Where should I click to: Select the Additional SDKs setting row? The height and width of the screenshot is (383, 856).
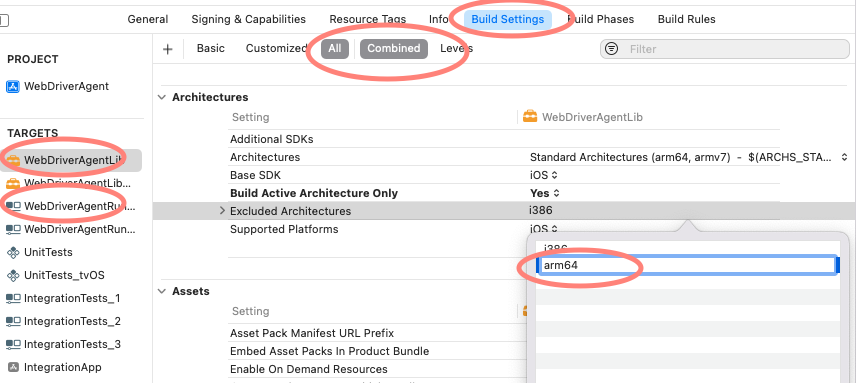(271, 139)
